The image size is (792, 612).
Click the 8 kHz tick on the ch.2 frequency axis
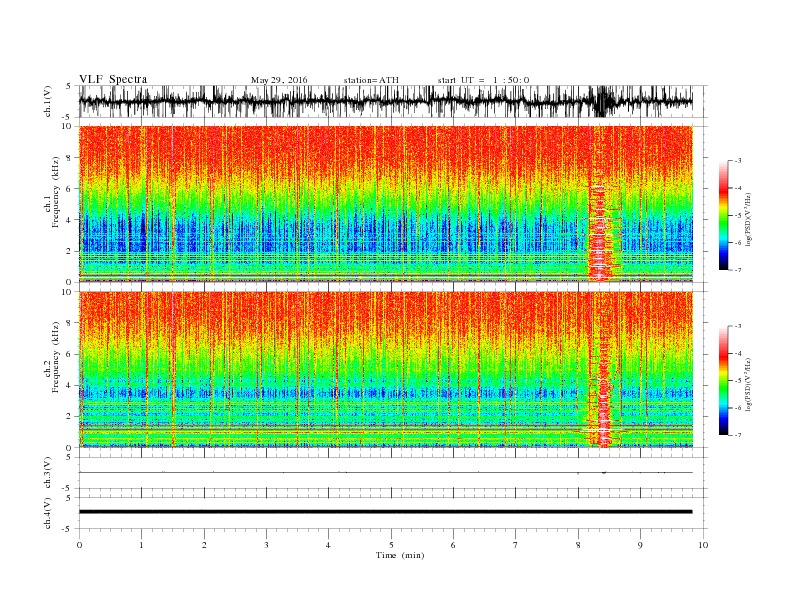[x=69, y=323]
